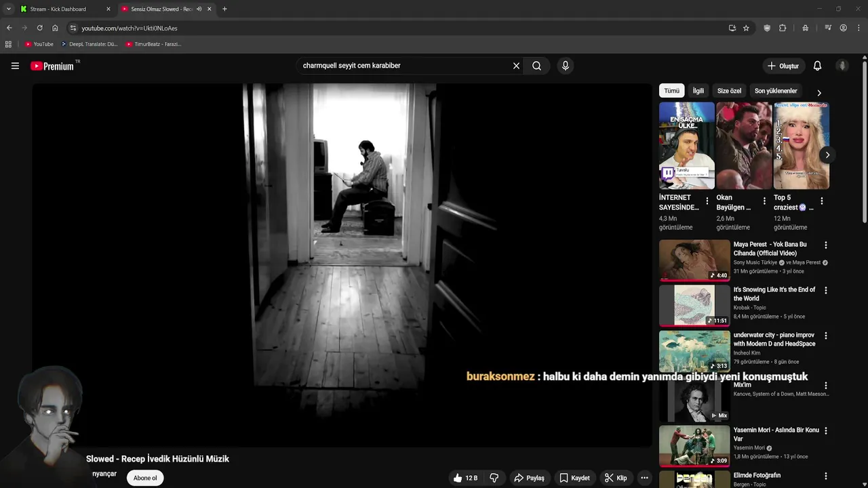Viewport: 868px width, 488px height.
Task: Open underwater city piano improv video
Action: click(x=774, y=340)
